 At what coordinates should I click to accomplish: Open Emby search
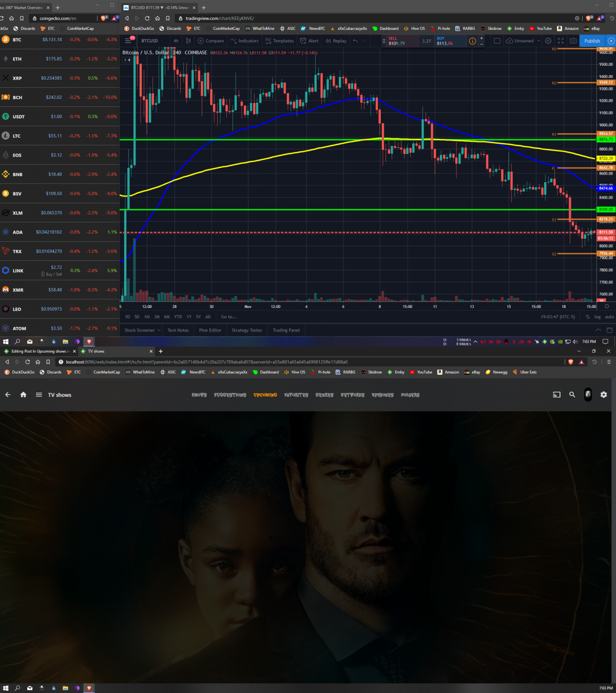coord(572,395)
